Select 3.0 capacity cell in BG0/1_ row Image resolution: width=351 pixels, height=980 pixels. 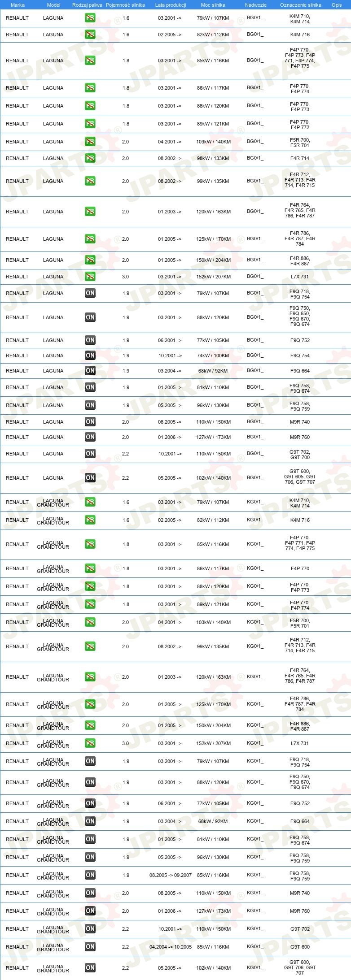[125, 277]
